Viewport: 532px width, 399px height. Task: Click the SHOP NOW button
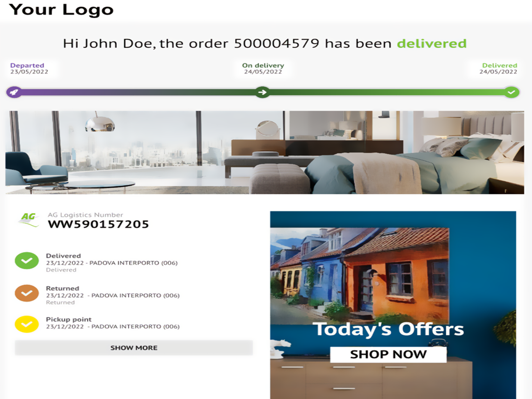[388, 354]
